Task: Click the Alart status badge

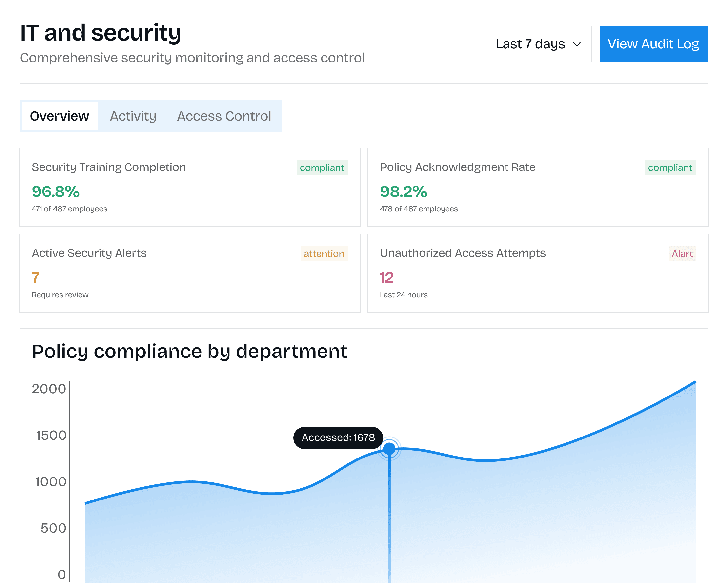Action: click(682, 253)
